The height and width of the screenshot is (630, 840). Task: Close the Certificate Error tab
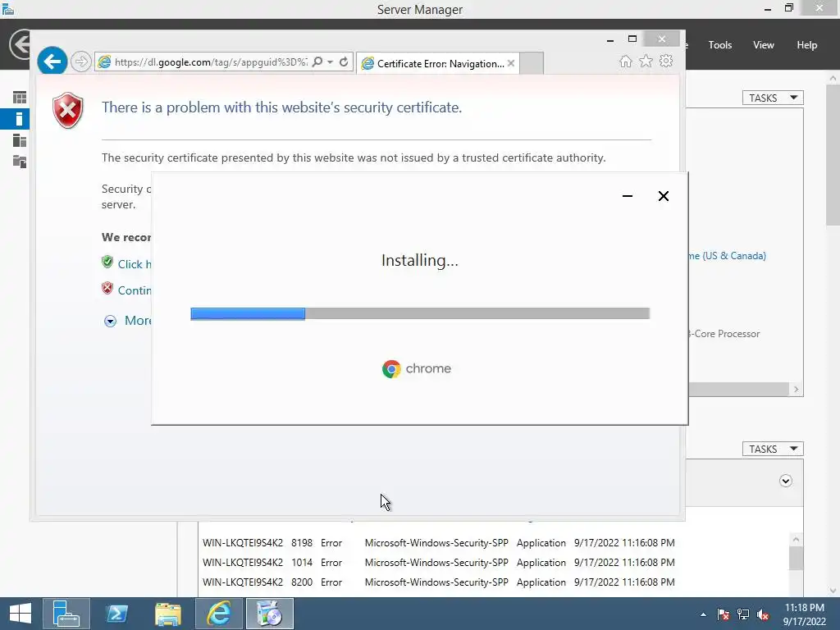point(511,63)
